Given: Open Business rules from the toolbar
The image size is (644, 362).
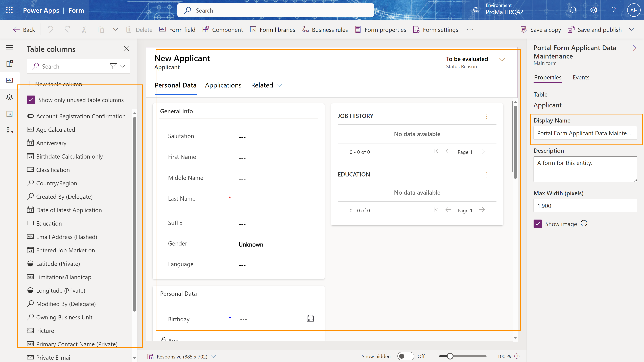Looking at the screenshot, I should click(x=325, y=29).
